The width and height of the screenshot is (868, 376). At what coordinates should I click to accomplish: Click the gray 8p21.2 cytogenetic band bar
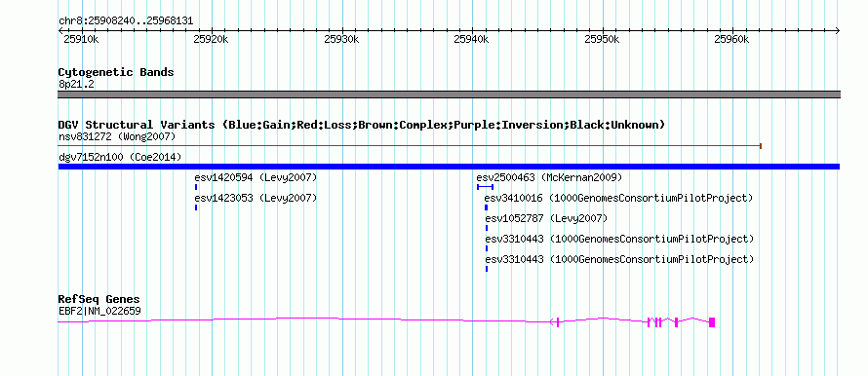pos(449,94)
